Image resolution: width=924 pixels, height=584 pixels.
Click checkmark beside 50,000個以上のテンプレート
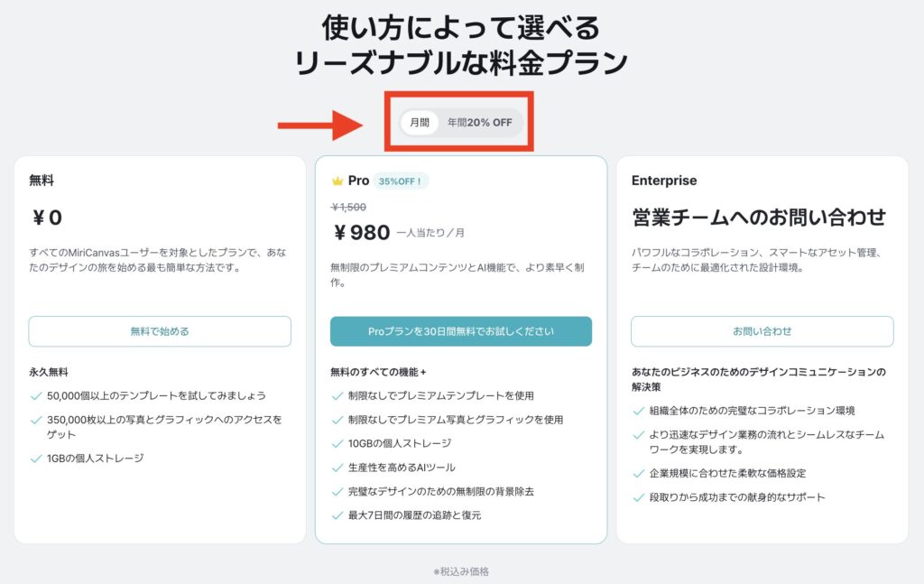click(x=35, y=395)
